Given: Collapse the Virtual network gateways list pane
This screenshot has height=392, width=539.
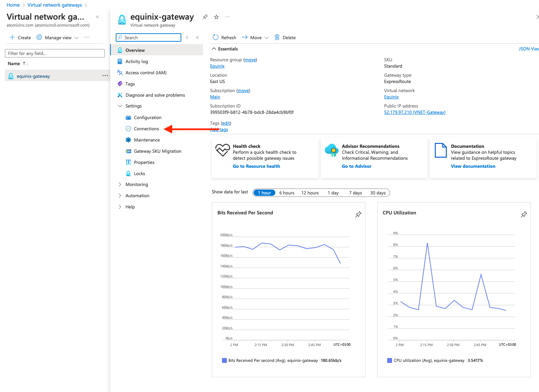Looking at the screenshot, I should coord(97,17).
